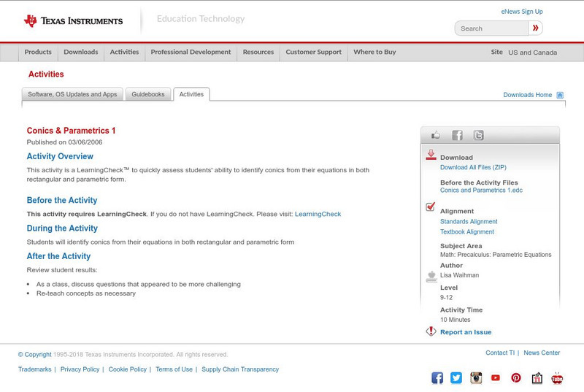The image size is (584, 392).
Task: Click the Copyright link in footer
Action: tap(34, 354)
